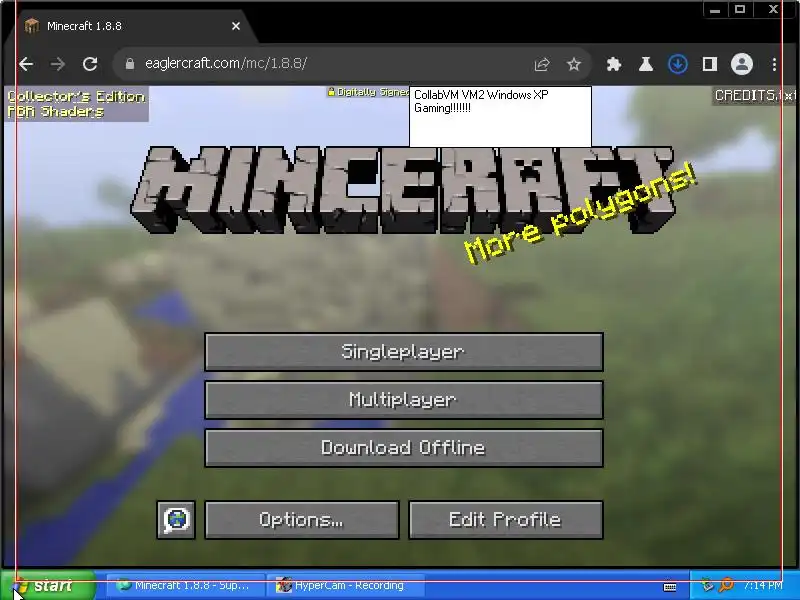800x600 pixels.
Task: Click the browser back arrow
Action: click(x=26, y=64)
